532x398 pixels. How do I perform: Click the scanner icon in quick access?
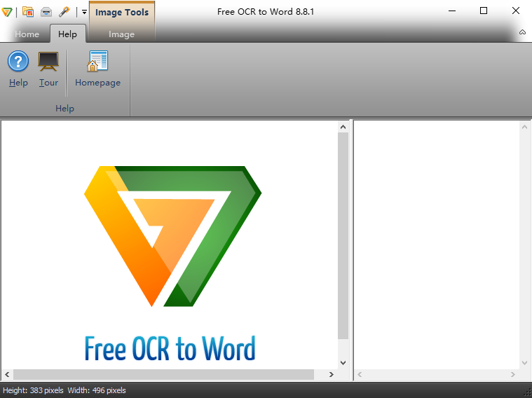click(x=46, y=12)
